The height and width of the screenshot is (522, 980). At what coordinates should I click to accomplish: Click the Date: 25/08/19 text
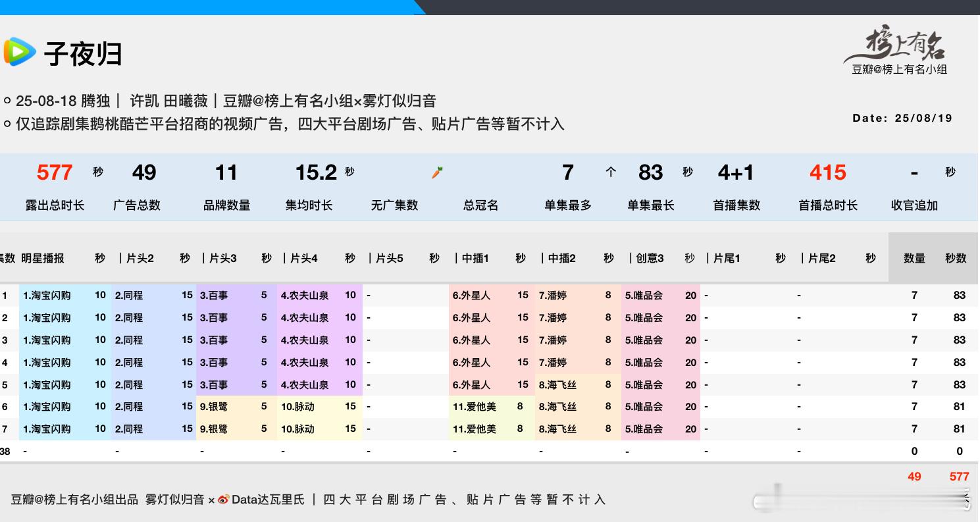coord(902,118)
